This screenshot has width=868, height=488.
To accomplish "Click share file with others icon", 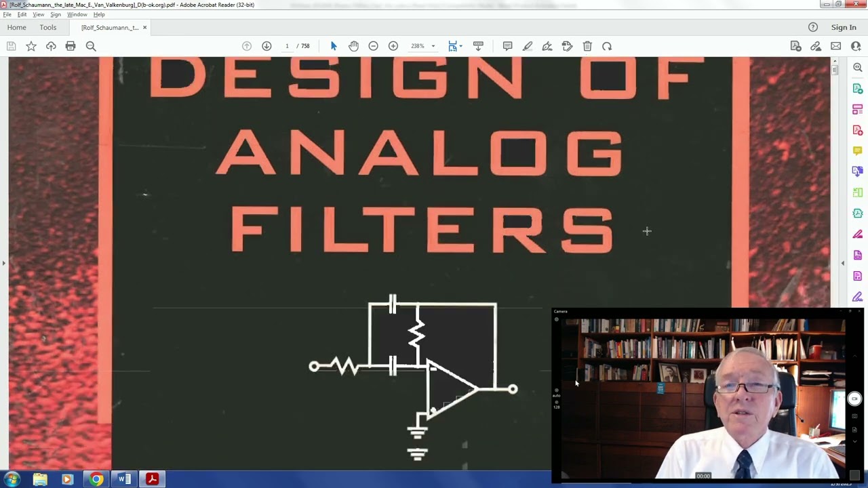I will [x=796, y=46].
